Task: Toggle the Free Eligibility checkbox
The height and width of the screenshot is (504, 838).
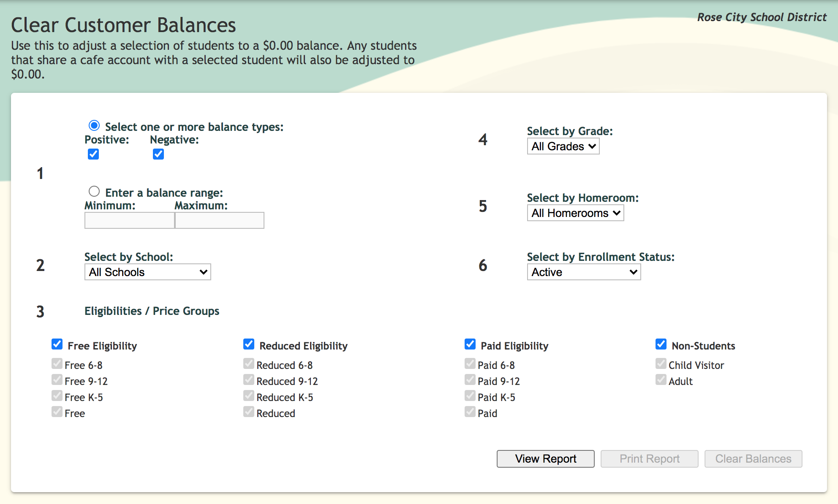Action: [57, 344]
